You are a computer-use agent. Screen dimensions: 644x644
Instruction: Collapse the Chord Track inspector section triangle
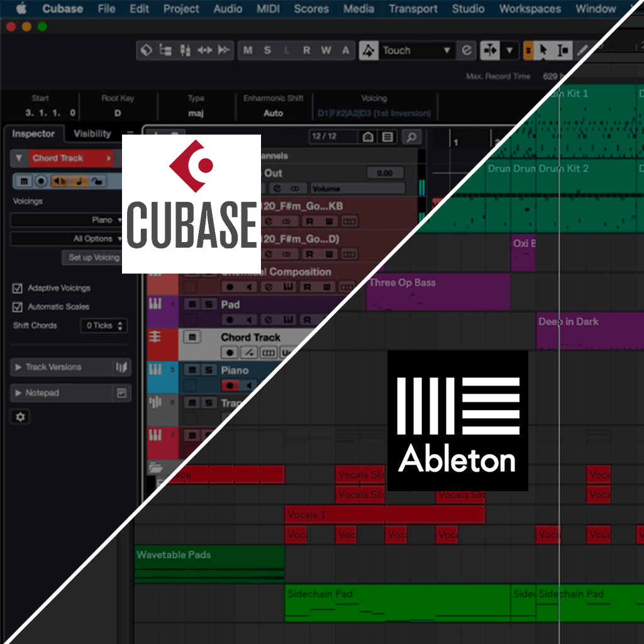pyautogui.click(x=19, y=158)
